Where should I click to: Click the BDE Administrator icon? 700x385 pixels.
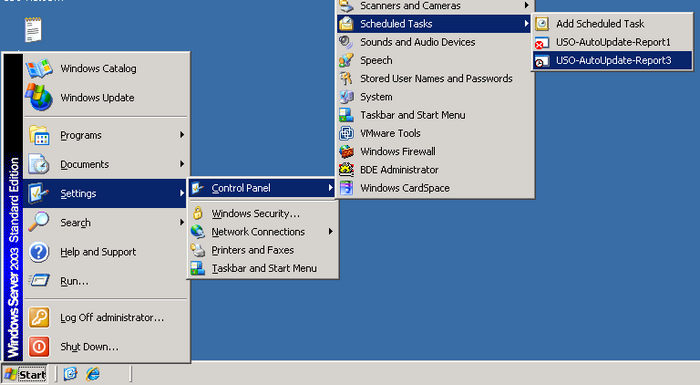click(x=346, y=170)
